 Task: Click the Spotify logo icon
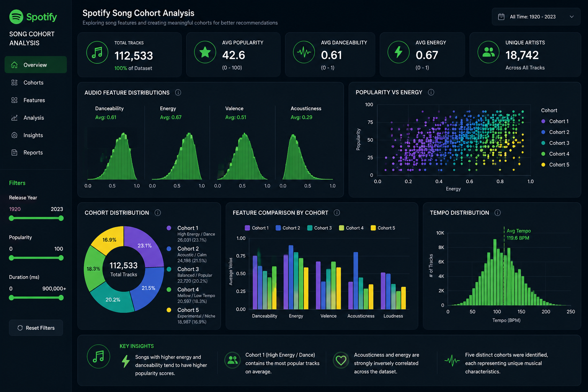click(16, 17)
